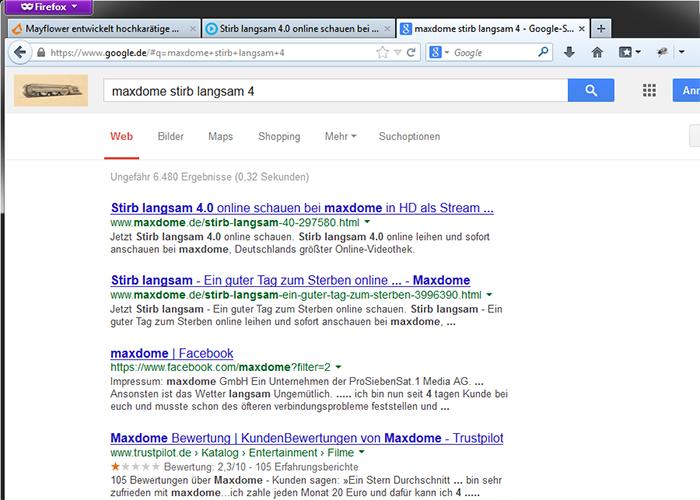Viewport: 700px width, 500px height.
Task: Expand options arrow for facebook.com/maxdome URL
Action: point(338,367)
